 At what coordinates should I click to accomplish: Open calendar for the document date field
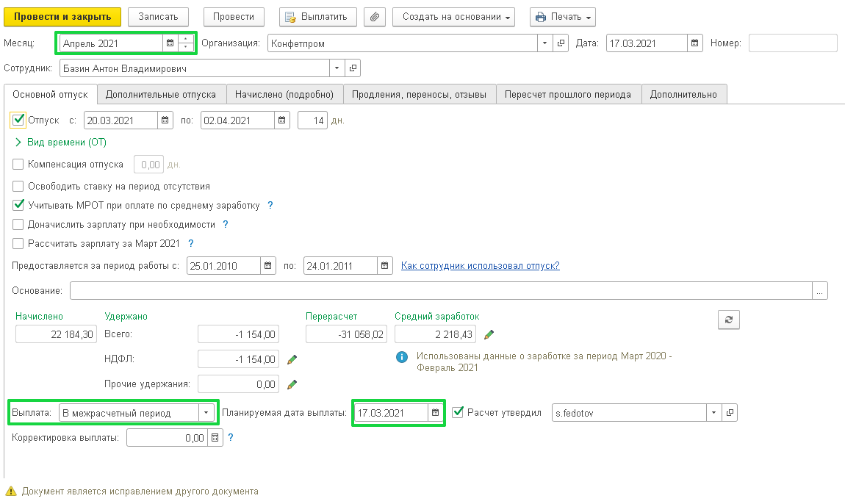[x=695, y=43]
